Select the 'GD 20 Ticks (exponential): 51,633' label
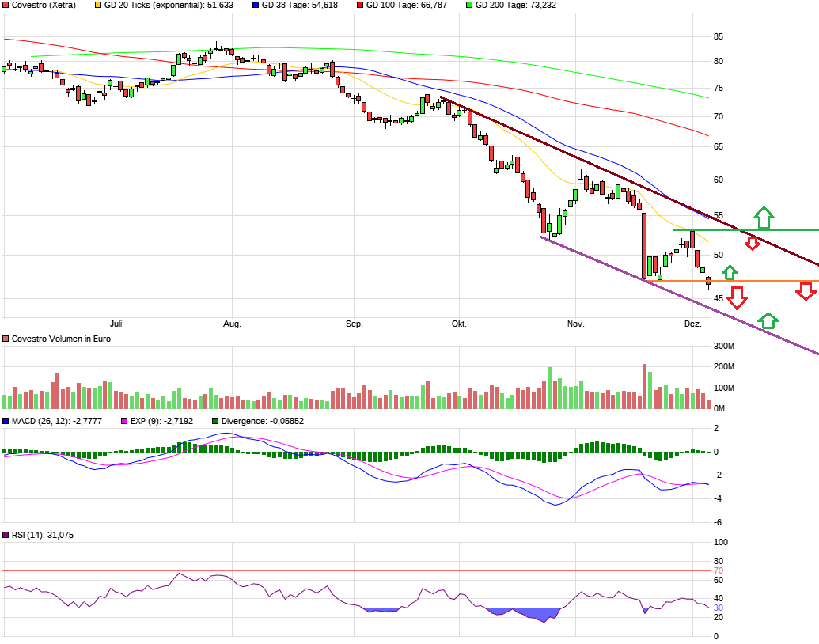The width and height of the screenshot is (819, 644). click(x=169, y=6)
